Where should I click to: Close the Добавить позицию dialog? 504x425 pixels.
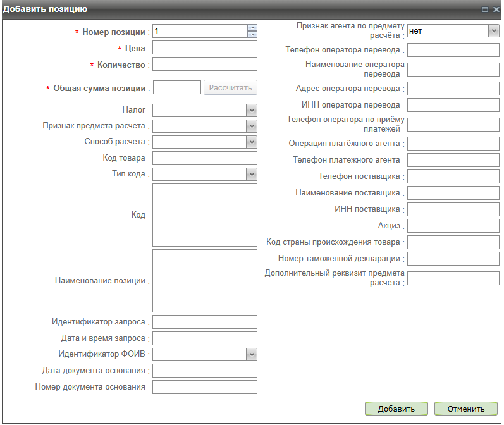(x=495, y=9)
